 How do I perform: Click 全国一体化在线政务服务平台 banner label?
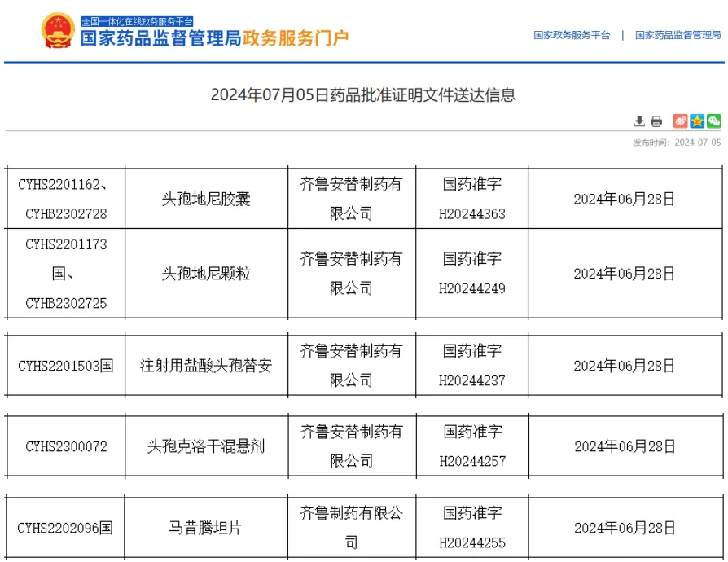pos(137,21)
